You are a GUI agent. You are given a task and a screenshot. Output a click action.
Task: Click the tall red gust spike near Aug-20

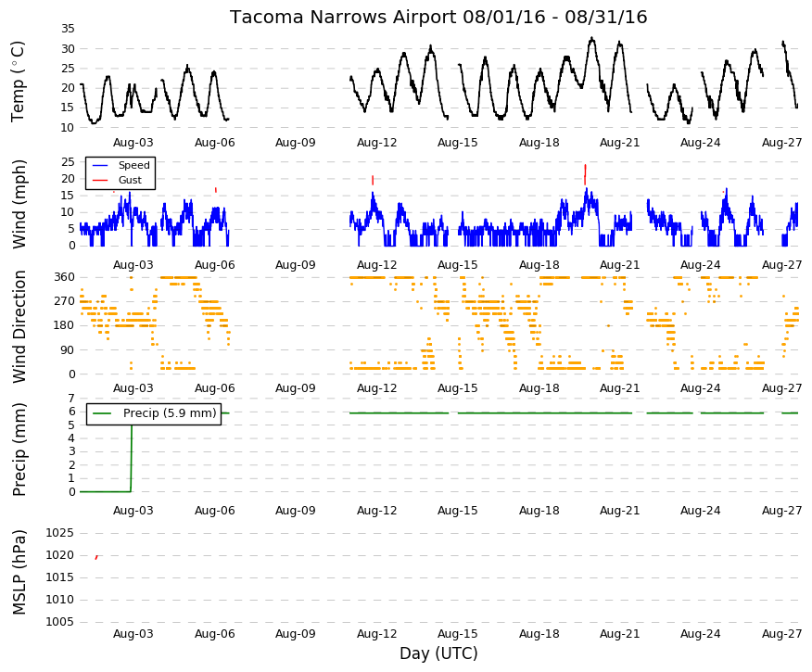(x=585, y=174)
